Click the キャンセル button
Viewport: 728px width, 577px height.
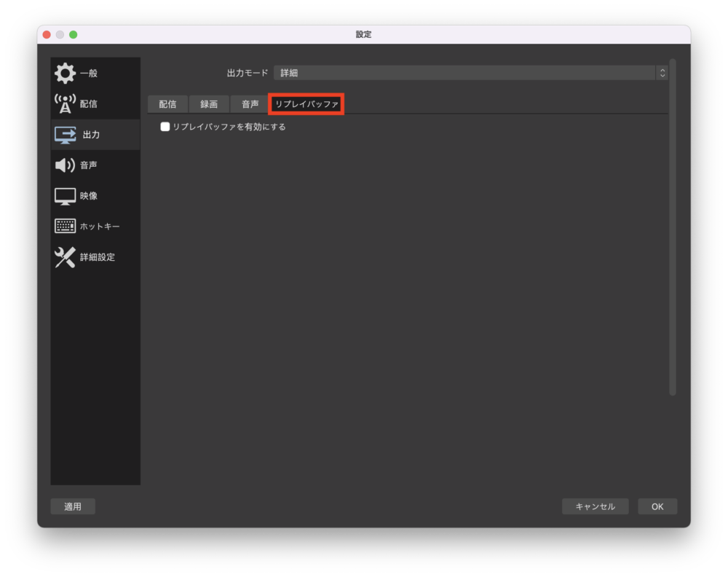(596, 506)
